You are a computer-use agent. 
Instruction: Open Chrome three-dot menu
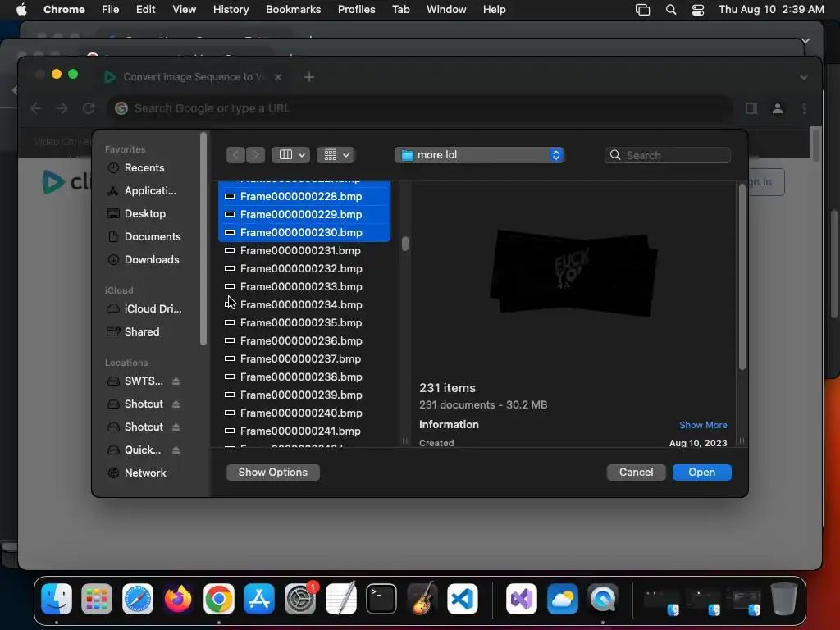point(804,109)
